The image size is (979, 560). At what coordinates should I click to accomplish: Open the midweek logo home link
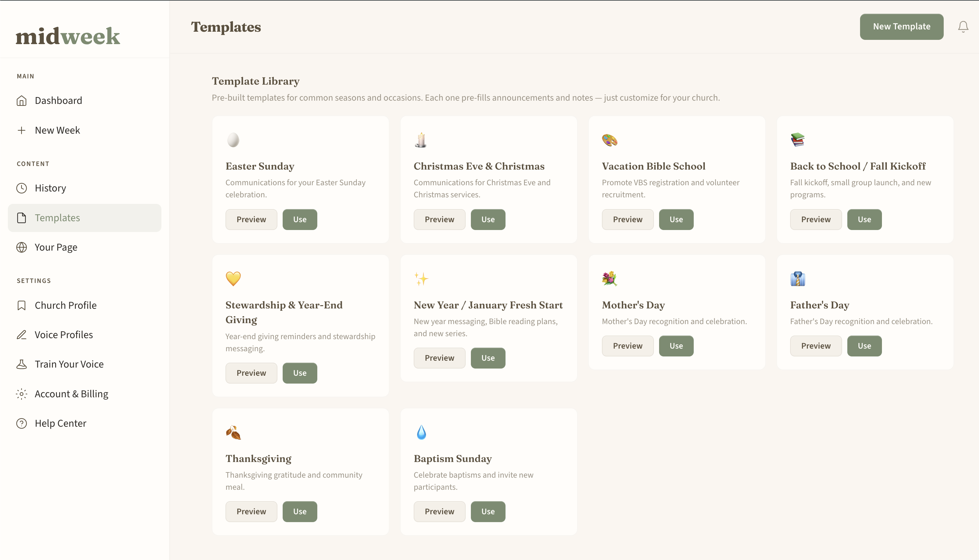[68, 36]
